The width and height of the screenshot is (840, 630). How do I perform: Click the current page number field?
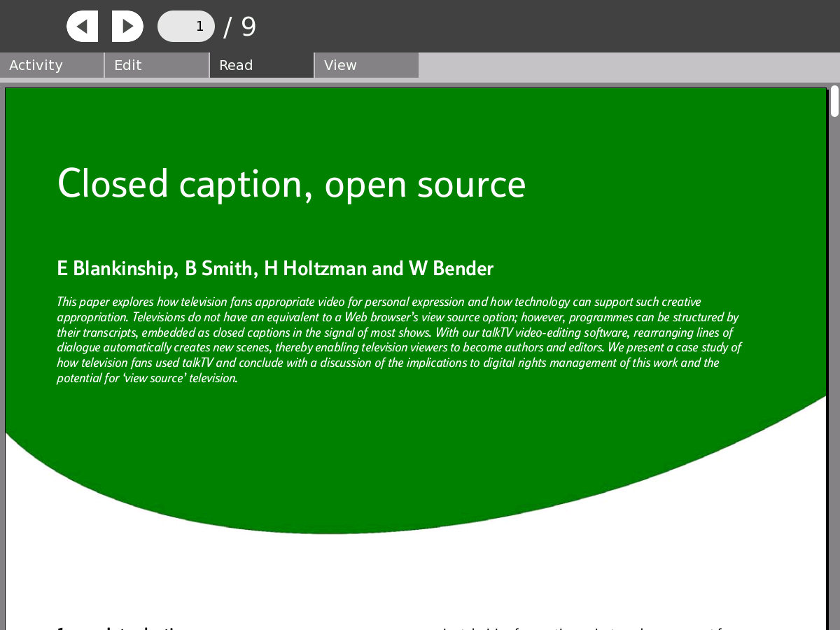(x=186, y=27)
